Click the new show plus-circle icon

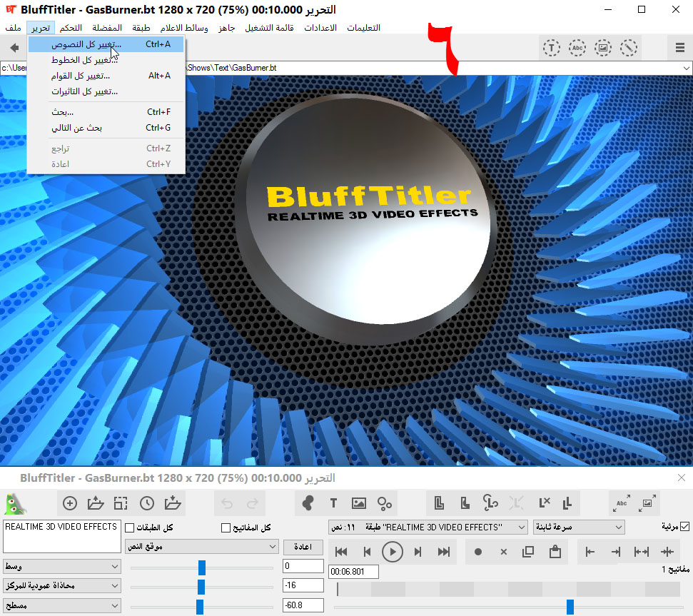tap(70, 503)
